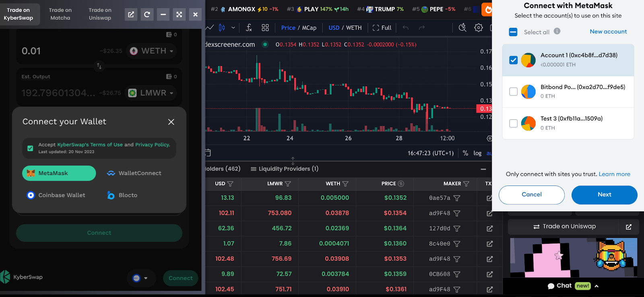Toggle log scale on chart
This screenshot has width=644, height=297.
coord(477,153)
